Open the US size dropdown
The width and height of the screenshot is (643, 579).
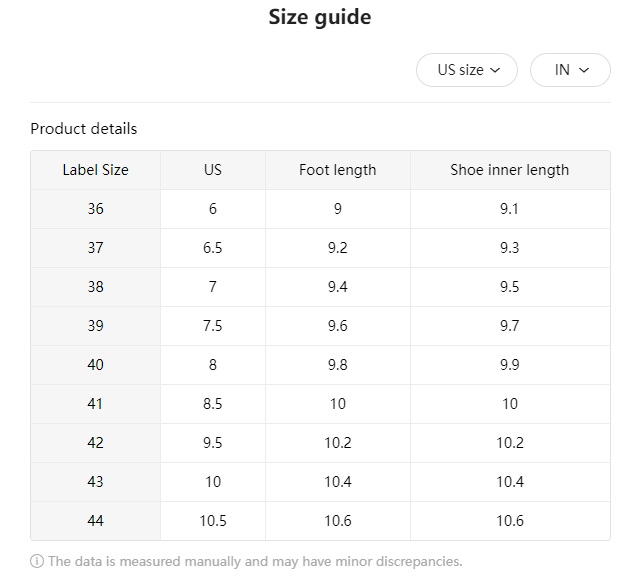tap(467, 70)
